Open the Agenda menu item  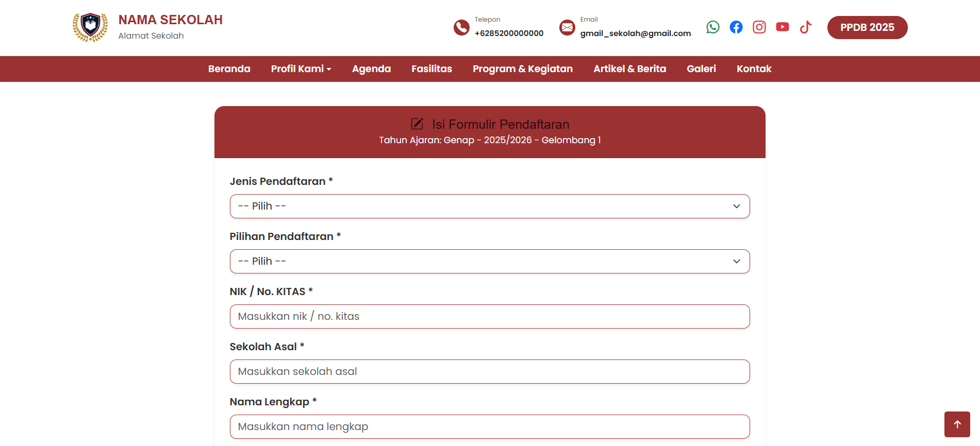tap(371, 69)
